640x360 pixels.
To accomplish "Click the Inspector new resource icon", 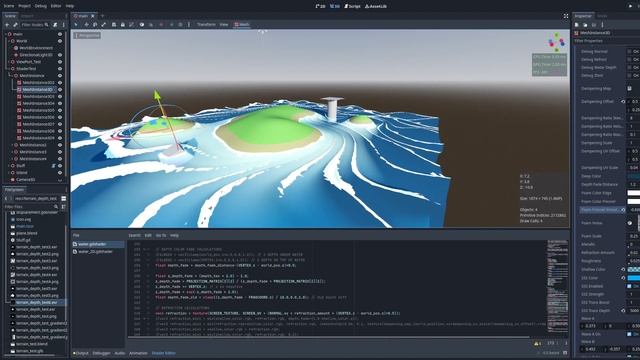I will click(577, 24).
